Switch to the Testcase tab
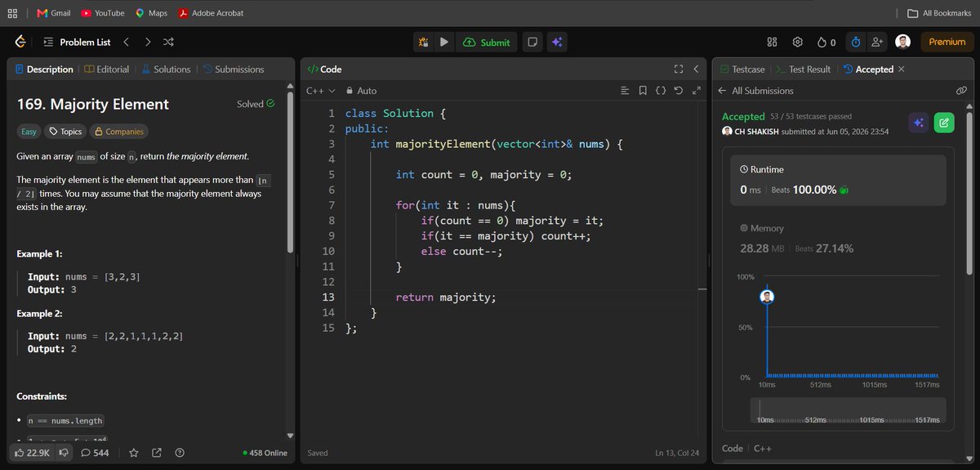Viewport: 980px width, 470px height. (x=742, y=69)
